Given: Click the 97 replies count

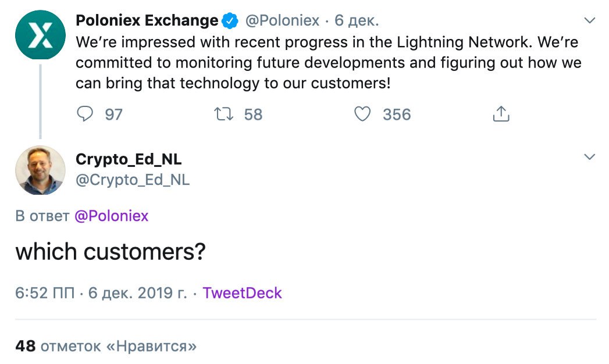Looking at the screenshot, I should pos(114,115).
